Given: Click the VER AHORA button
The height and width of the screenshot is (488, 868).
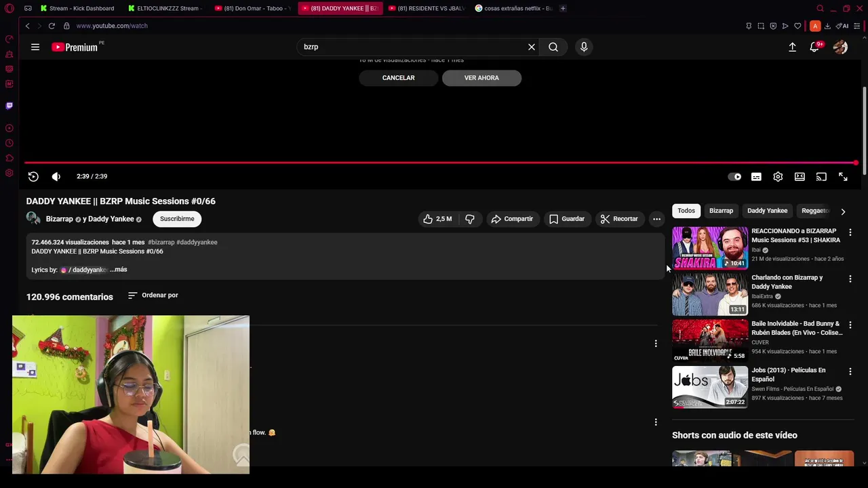Looking at the screenshot, I should [x=481, y=78].
